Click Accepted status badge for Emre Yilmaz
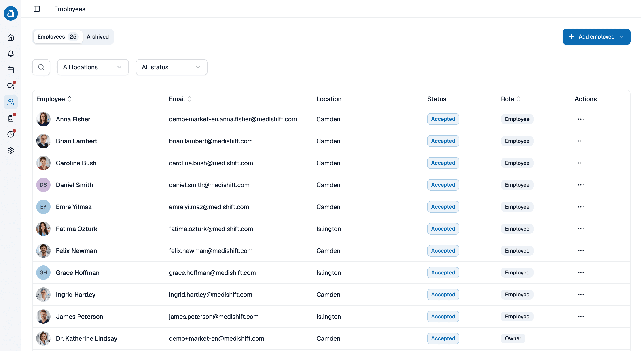 click(443, 207)
